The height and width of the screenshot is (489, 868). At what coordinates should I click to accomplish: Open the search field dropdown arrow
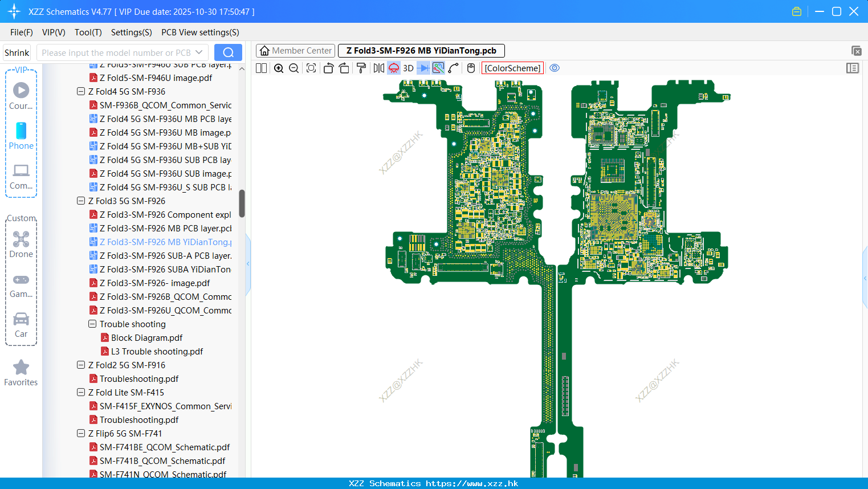click(199, 52)
